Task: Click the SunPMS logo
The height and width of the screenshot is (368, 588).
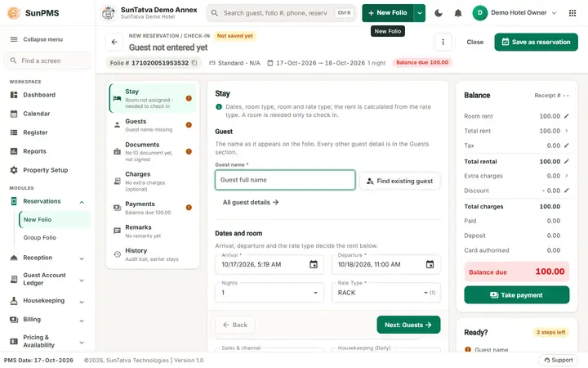Action: 14,13
